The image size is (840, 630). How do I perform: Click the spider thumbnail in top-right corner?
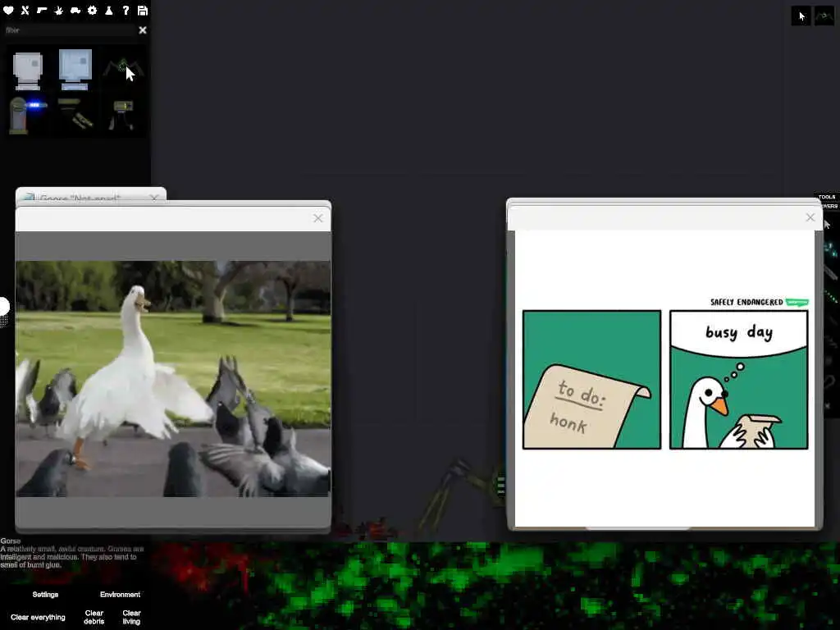(x=824, y=16)
